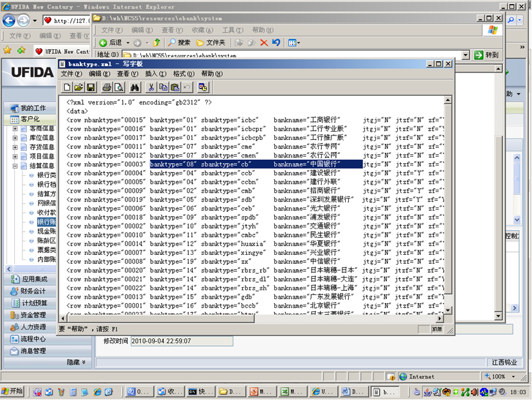Click the 流程中心 icon in sidebar
Screen dimensions: 532x400
(14, 339)
